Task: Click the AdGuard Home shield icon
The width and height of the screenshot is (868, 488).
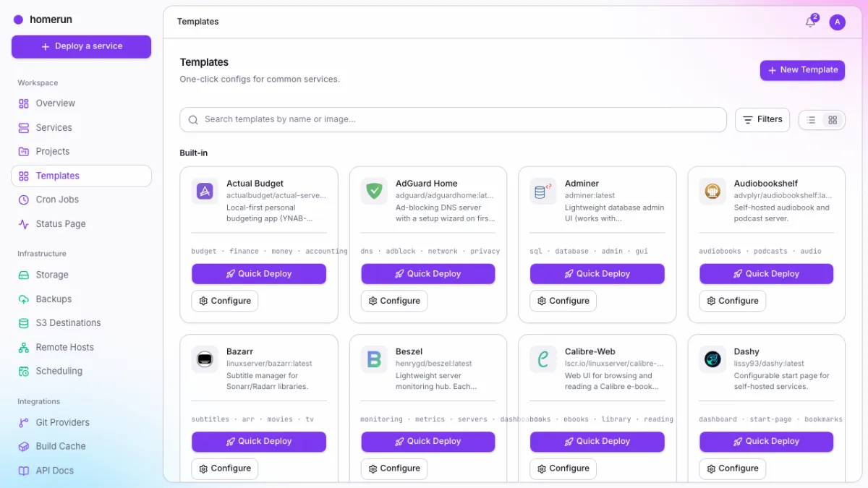Action: pyautogui.click(x=374, y=192)
